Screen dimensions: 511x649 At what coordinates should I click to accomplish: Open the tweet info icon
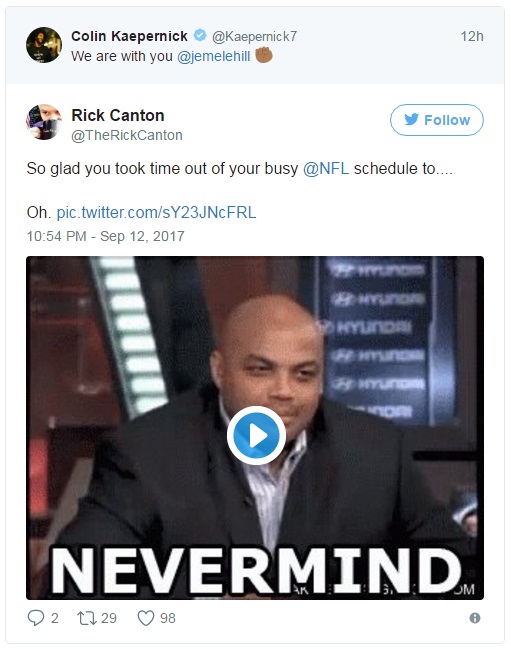click(475, 618)
